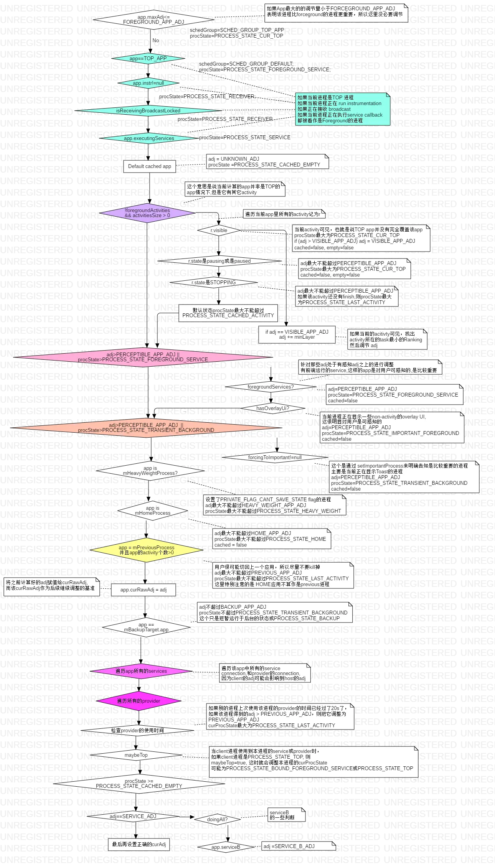This screenshot has height=868, width=495.
Task: Select the purple !foregroundActivities diamond
Action: [x=147, y=213]
